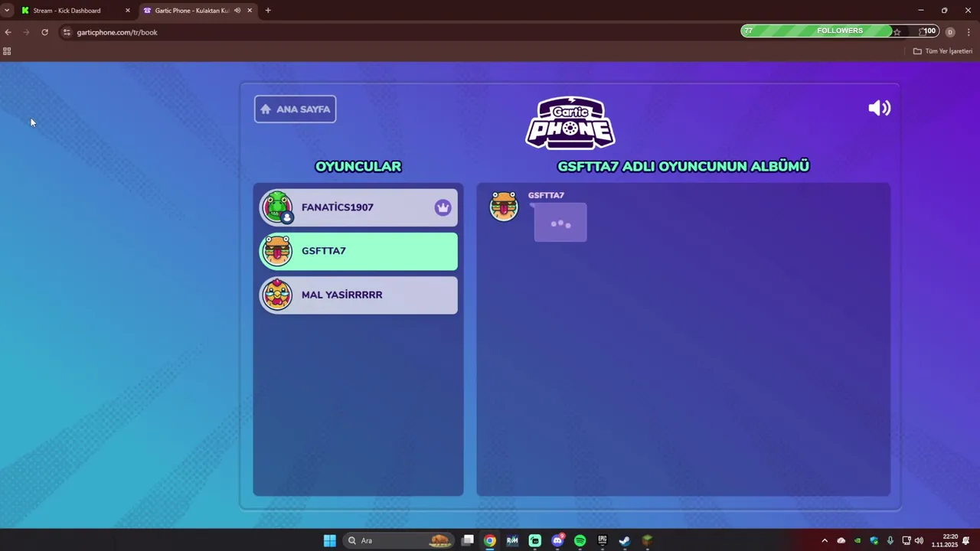Screen dimensions: 980x551
Task: Open Epic Games Launcher from the taskbar
Action: [602, 540]
